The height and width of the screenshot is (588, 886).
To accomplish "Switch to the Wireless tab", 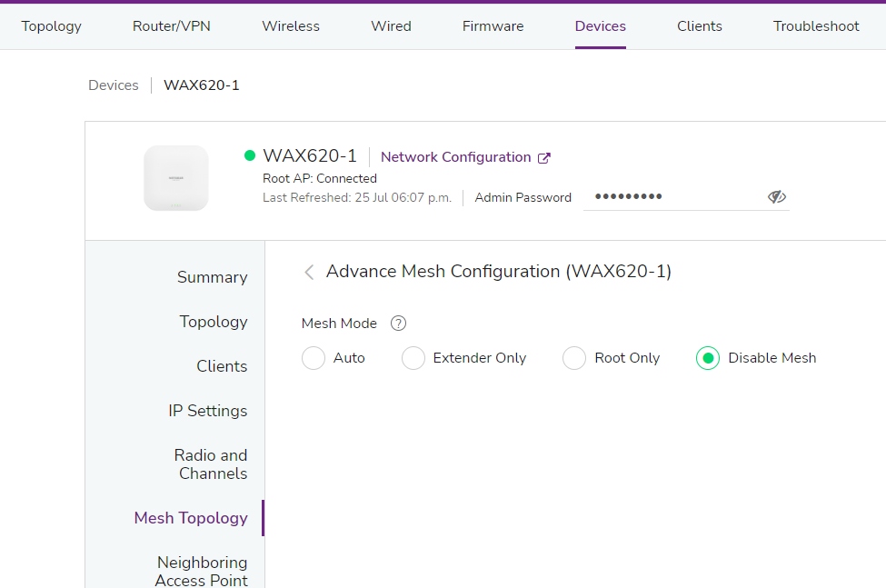I will tap(290, 25).
